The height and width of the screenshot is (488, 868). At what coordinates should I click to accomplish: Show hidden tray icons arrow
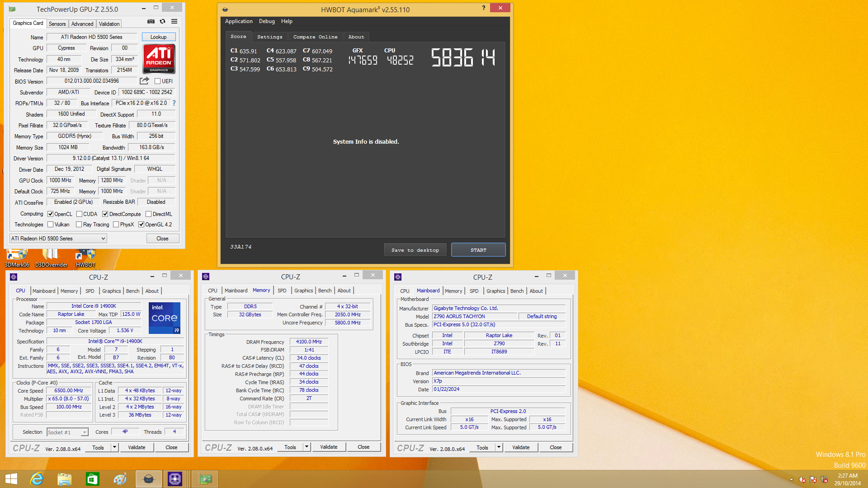tap(791, 479)
